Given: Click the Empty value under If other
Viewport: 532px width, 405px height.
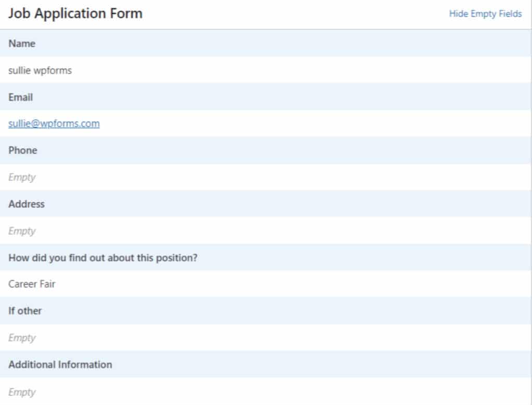Looking at the screenshot, I should [x=22, y=337].
